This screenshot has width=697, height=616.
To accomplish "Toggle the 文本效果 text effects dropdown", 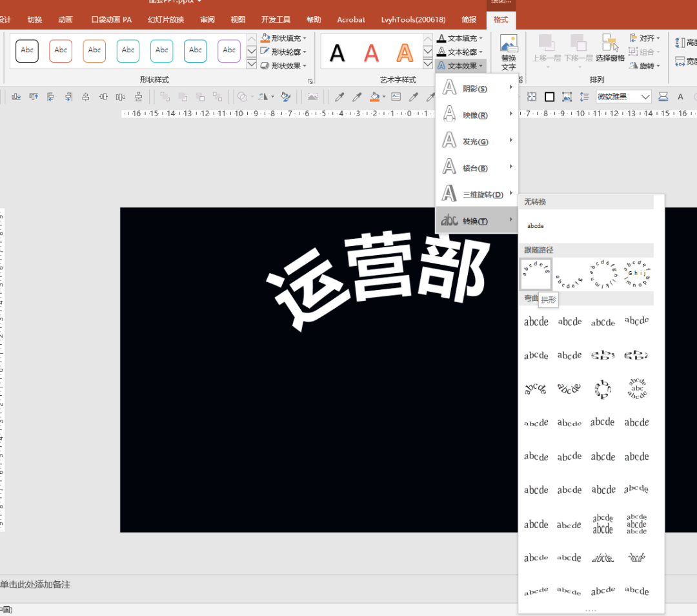I will [x=460, y=66].
